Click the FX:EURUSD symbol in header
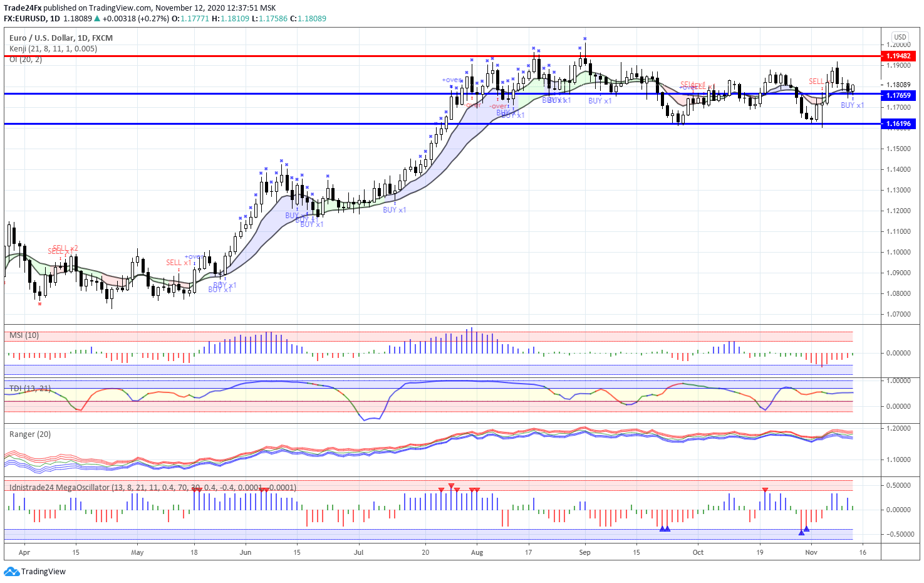924x583 pixels. click(25, 19)
